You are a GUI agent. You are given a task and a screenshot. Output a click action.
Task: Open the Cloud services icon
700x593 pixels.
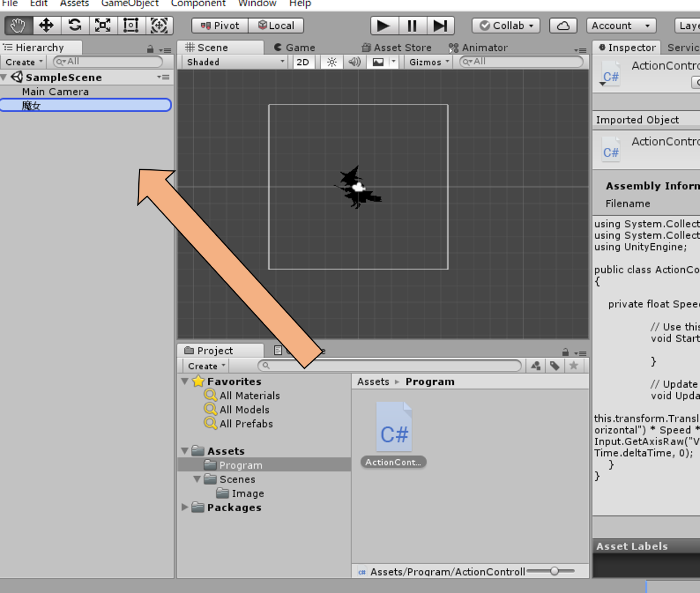tap(563, 25)
